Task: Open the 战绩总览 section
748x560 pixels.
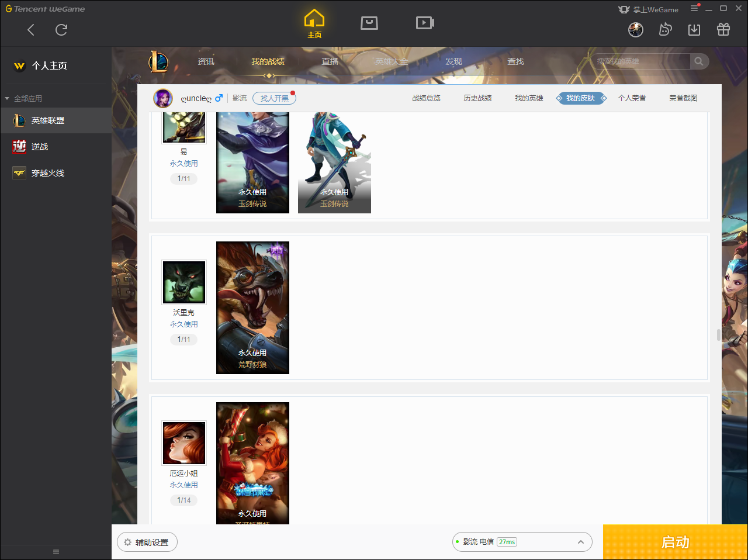Action: (426, 98)
